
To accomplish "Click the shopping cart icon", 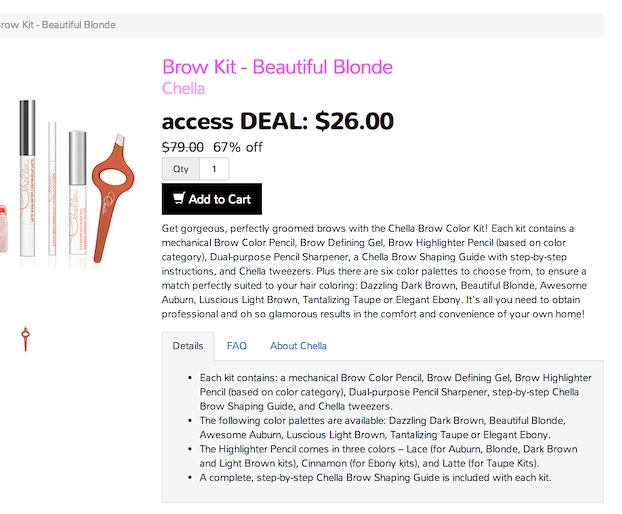I will tap(179, 199).
